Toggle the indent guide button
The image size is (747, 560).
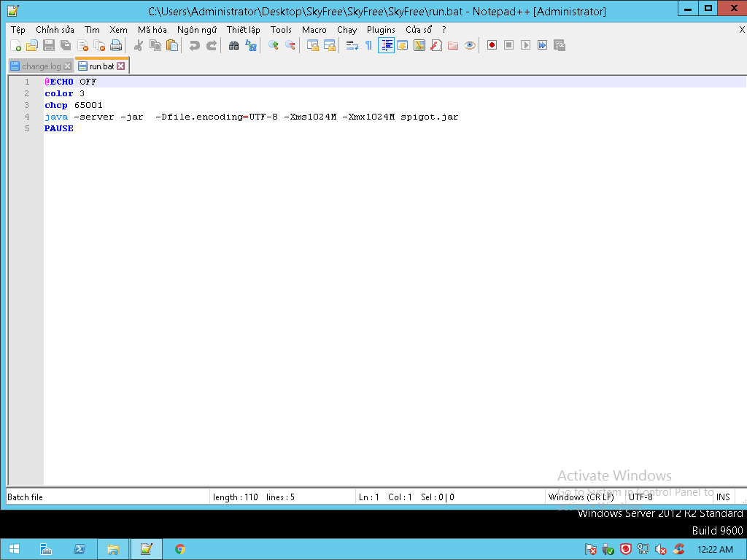point(386,45)
